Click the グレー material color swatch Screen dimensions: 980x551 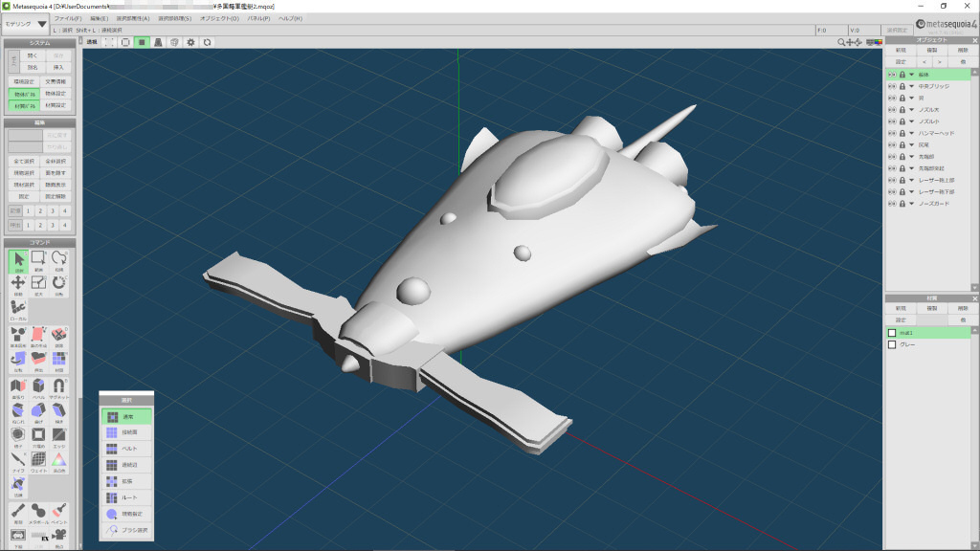point(892,344)
